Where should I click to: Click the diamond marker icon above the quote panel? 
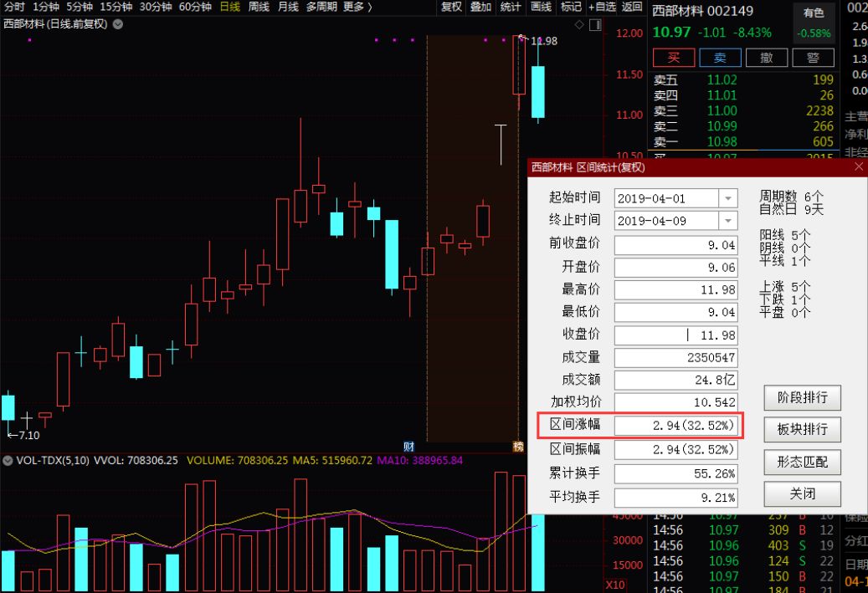(x=578, y=24)
